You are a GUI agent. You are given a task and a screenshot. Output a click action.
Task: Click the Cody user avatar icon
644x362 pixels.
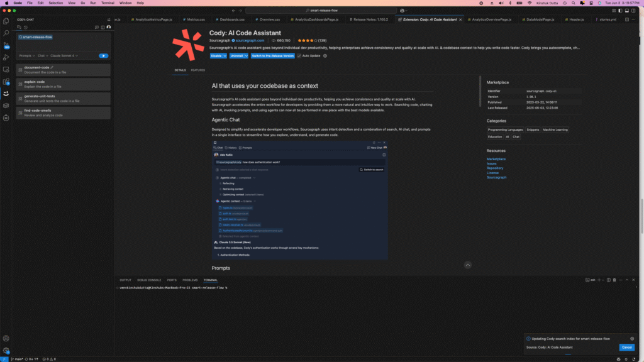point(109,27)
